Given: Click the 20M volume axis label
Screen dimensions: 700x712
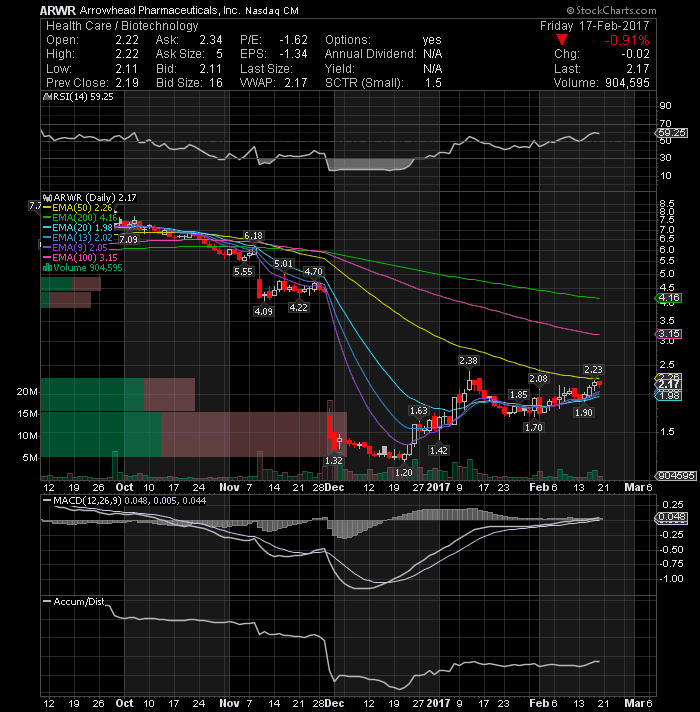Looking at the screenshot, I should pyautogui.click(x=27, y=391).
